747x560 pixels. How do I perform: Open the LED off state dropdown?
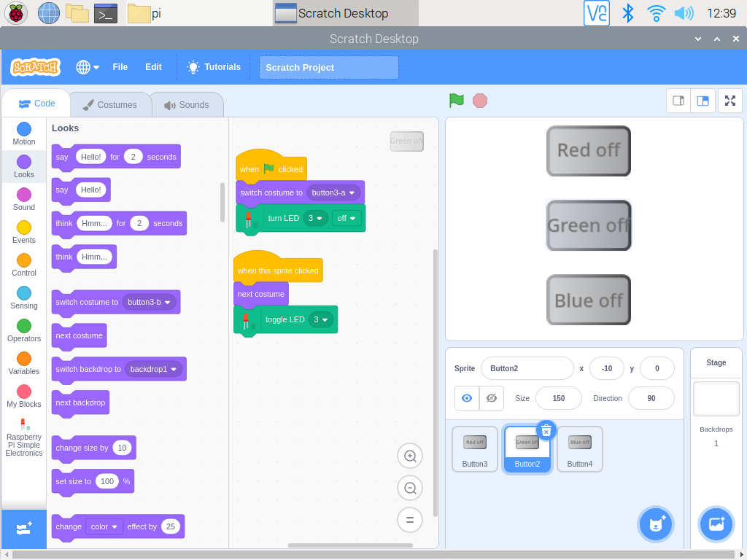pyautogui.click(x=347, y=218)
